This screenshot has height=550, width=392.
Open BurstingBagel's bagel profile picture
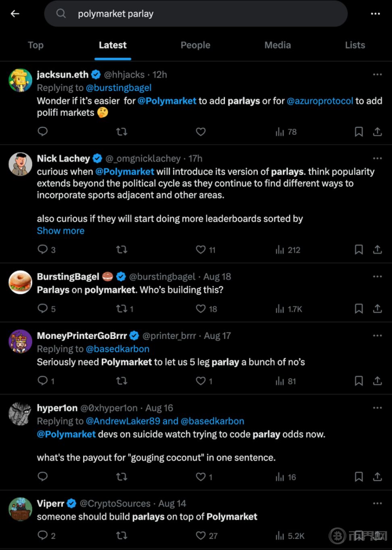(20, 282)
